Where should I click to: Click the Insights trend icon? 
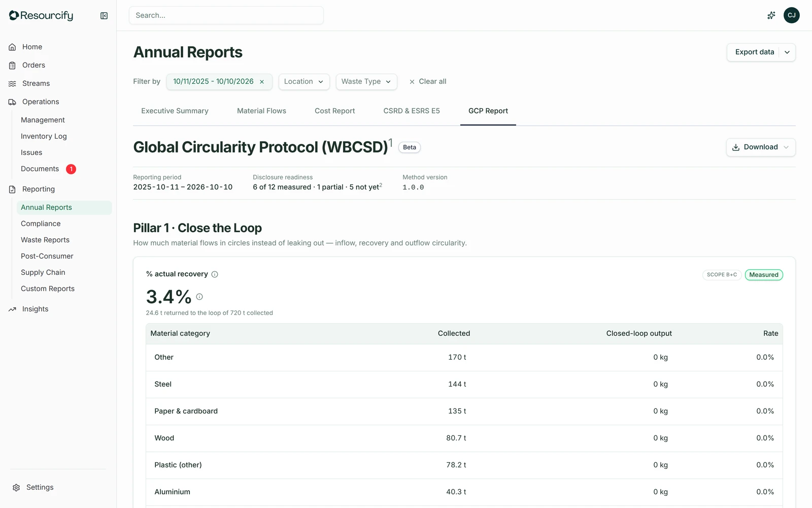coord(12,309)
